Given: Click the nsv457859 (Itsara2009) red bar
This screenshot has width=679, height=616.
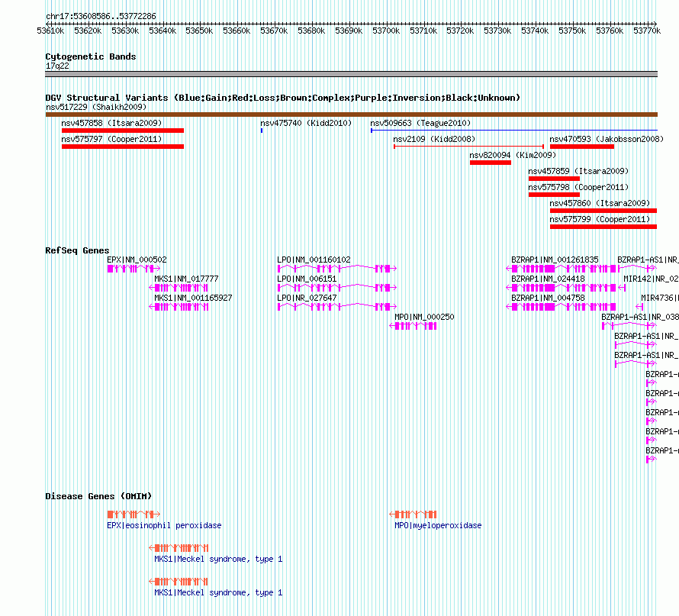Looking at the screenshot, I should coord(554,179).
